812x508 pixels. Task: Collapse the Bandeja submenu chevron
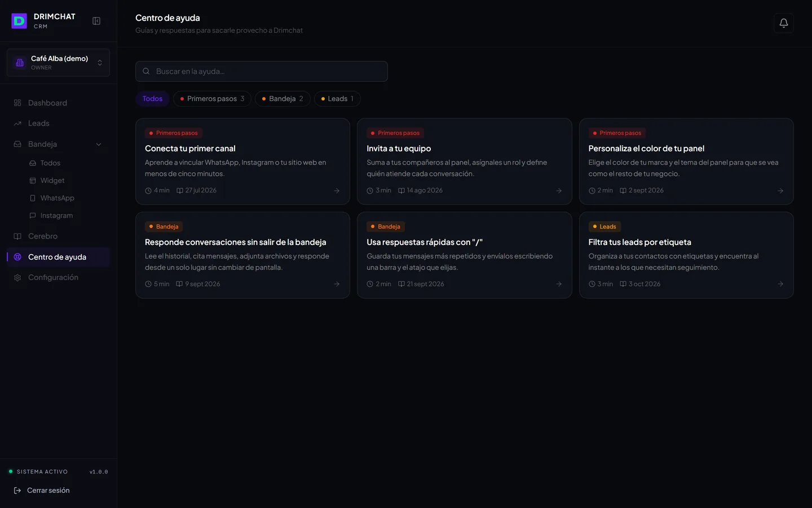tap(99, 144)
